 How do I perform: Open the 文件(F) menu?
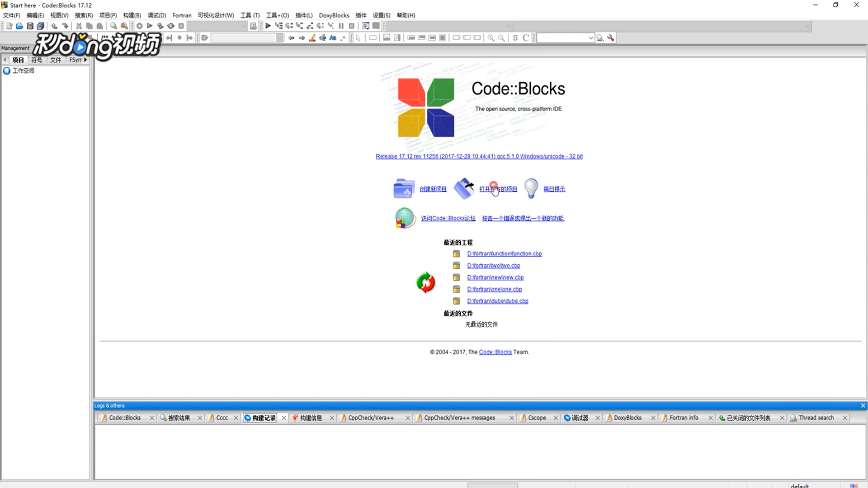(11, 15)
